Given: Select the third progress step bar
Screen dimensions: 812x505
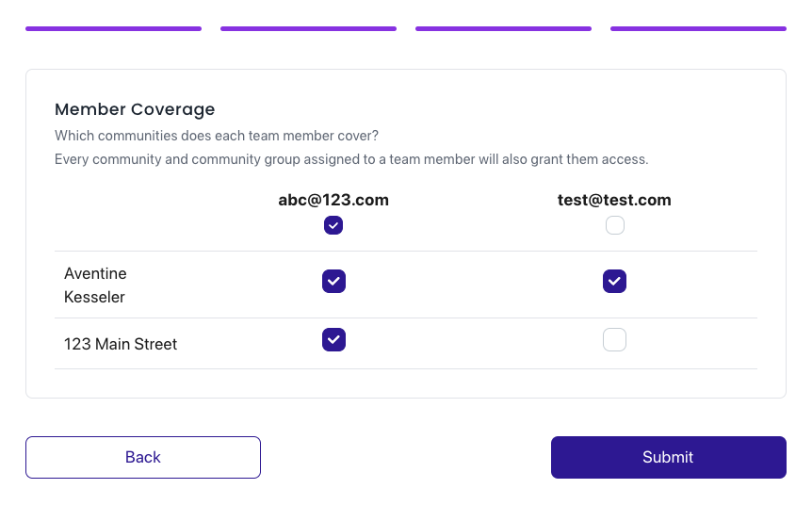Looking at the screenshot, I should coord(503,29).
